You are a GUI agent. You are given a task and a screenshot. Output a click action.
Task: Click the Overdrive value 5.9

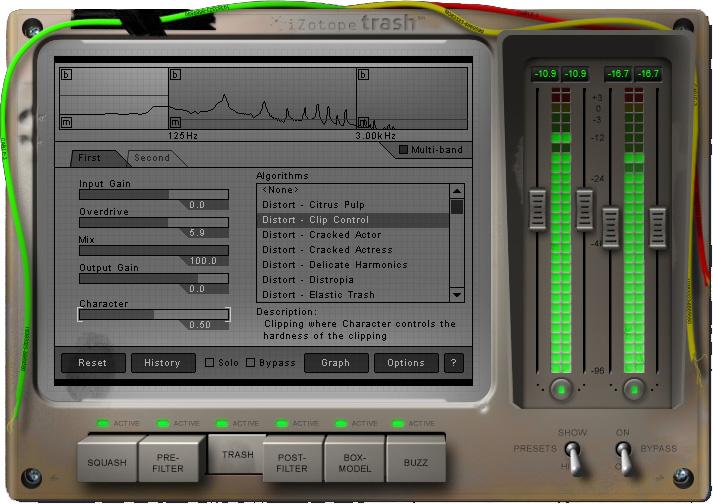click(x=197, y=233)
